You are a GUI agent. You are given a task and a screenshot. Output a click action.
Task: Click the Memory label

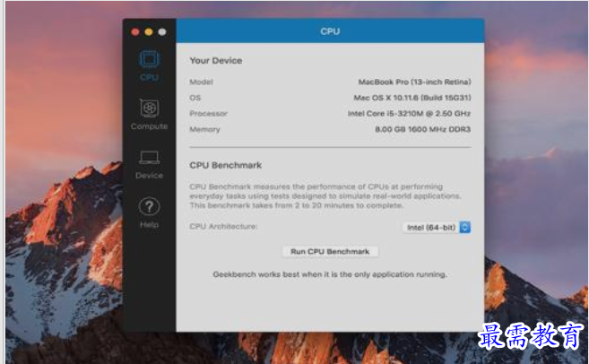pos(204,129)
